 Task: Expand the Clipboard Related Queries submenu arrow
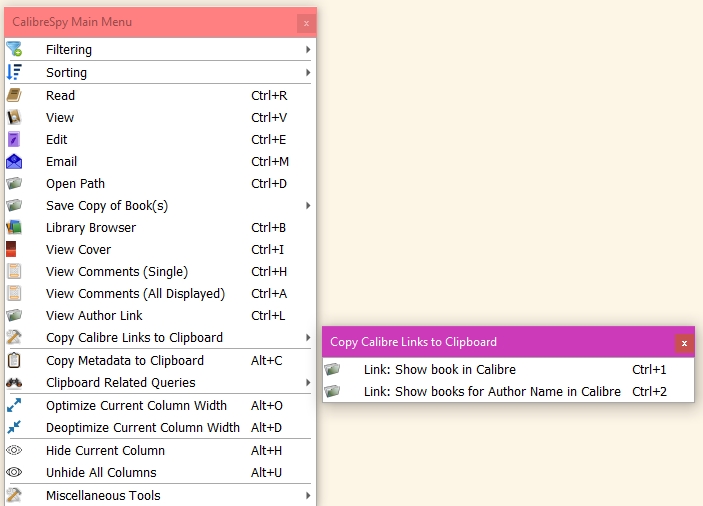(308, 382)
